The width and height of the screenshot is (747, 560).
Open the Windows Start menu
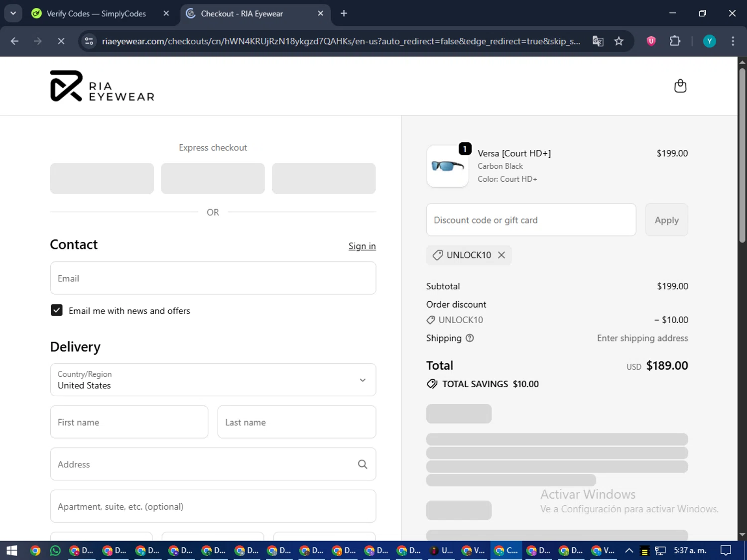coord(11,550)
